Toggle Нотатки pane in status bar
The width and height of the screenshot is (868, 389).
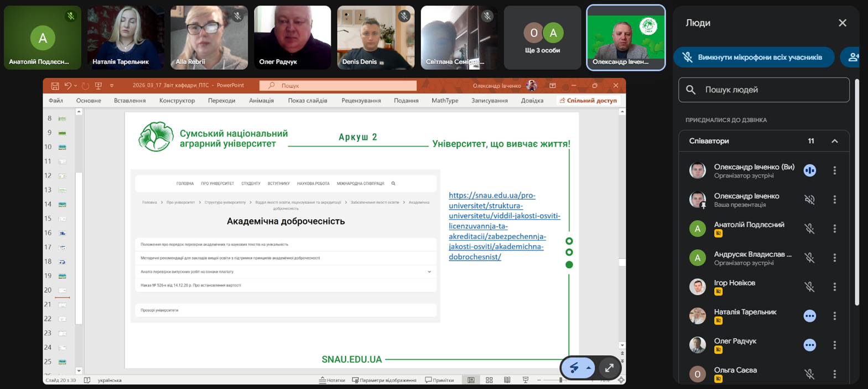click(332, 380)
